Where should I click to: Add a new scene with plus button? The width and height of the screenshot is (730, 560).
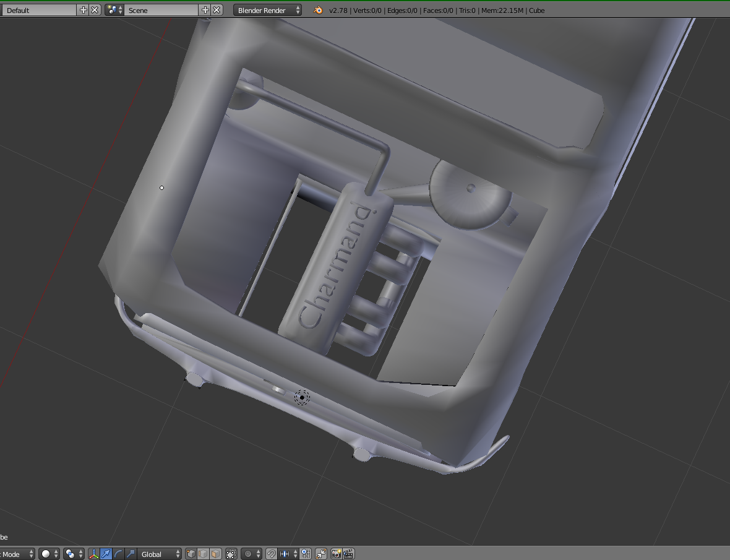[x=205, y=10]
